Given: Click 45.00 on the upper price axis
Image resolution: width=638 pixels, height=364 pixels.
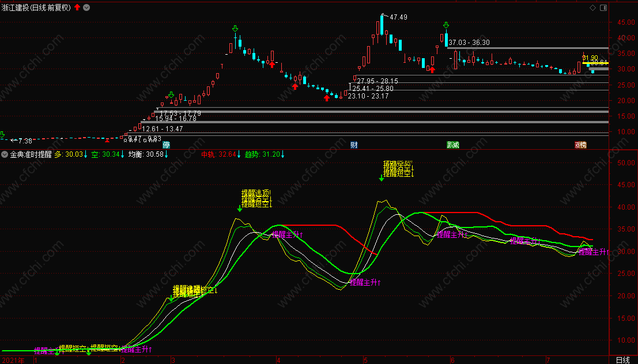Looking at the screenshot, I should [626, 22].
